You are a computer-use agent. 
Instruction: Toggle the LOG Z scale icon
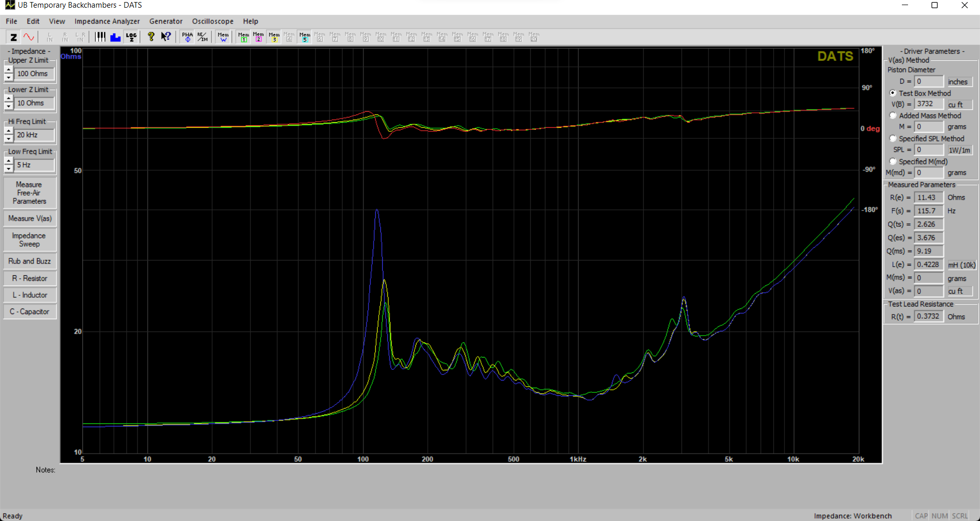pos(131,37)
